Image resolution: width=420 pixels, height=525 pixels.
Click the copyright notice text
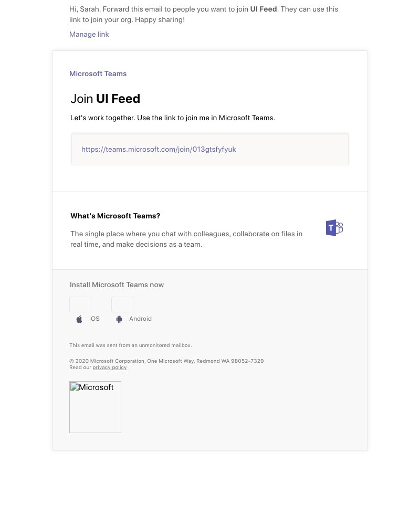pyautogui.click(x=166, y=361)
